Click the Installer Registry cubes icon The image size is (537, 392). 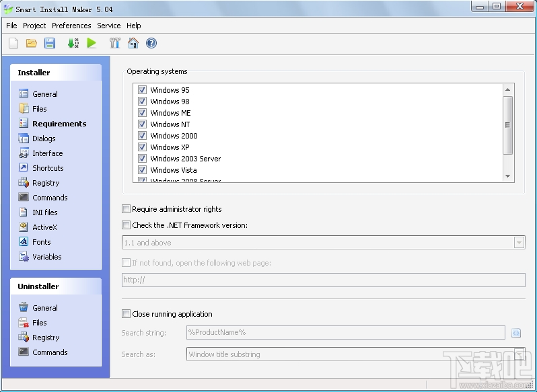click(24, 182)
